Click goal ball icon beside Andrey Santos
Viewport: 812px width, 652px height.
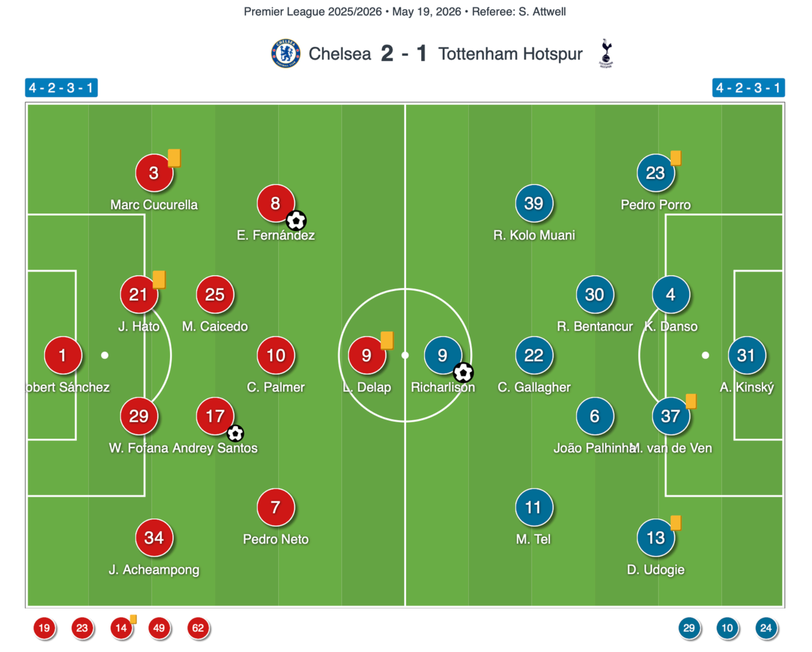pyautogui.click(x=235, y=433)
